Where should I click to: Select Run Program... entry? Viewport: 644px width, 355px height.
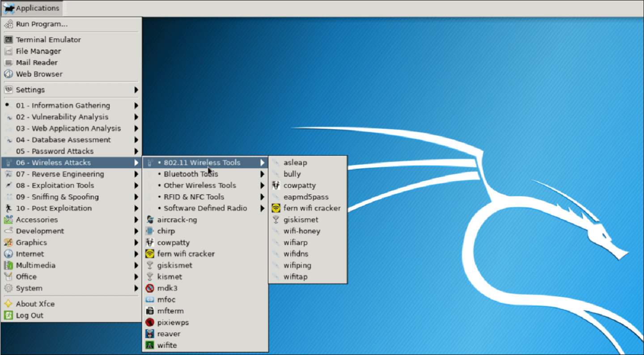click(42, 24)
